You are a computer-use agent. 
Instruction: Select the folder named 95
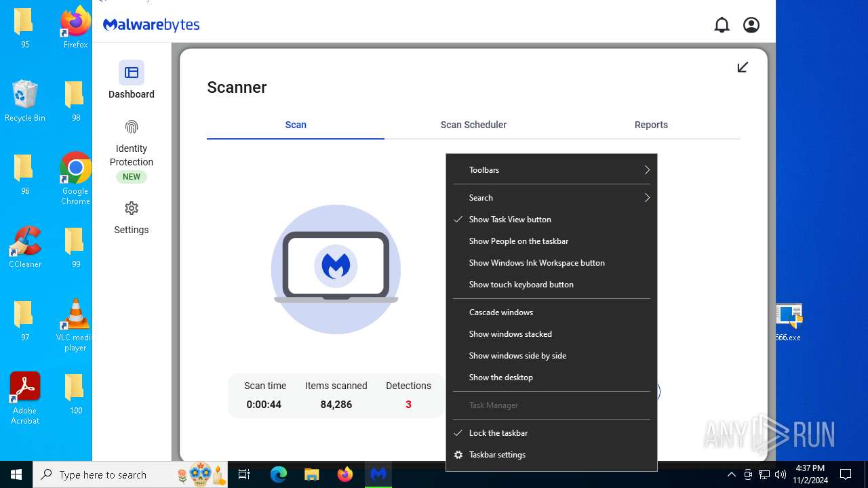[x=24, y=27]
